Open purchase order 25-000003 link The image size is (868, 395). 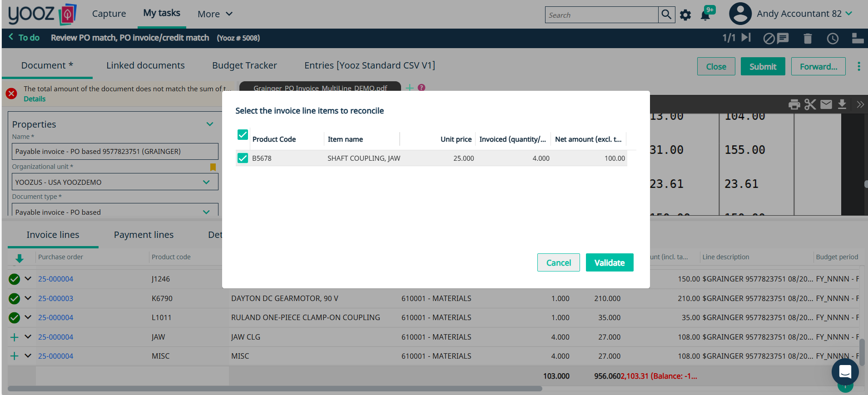(x=55, y=299)
